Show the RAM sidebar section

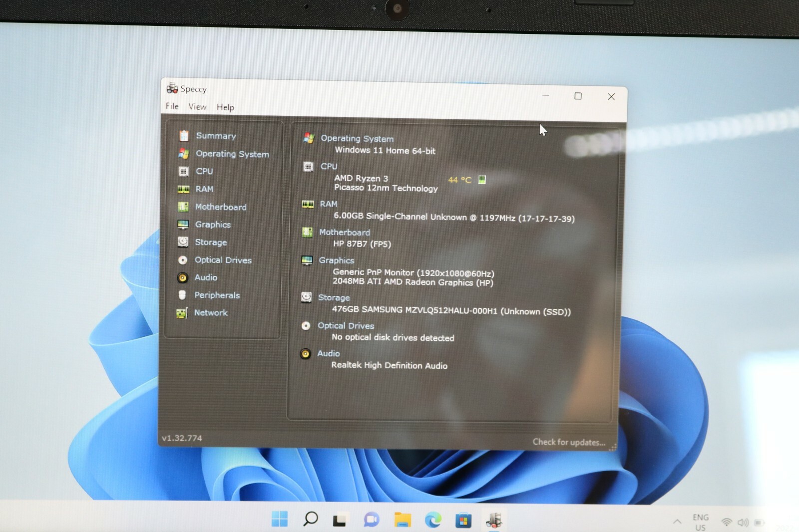coord(204,189)
